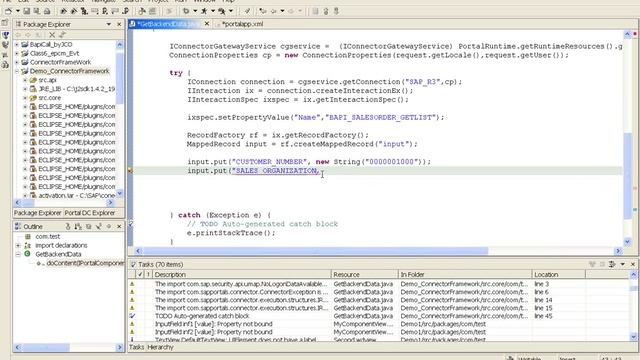Close the Package Explorer view
640x360 pixels.
click(x=119, y=24)
